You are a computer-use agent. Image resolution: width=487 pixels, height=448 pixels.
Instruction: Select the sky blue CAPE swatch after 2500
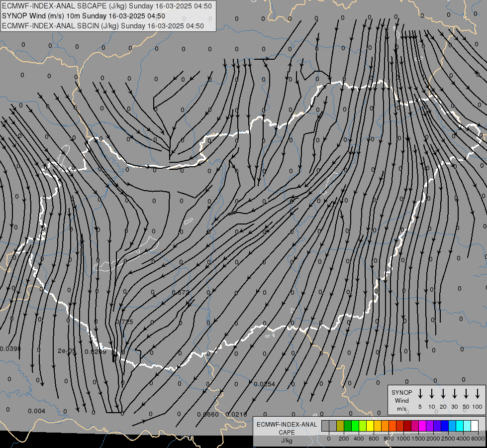tap(453, 426)
